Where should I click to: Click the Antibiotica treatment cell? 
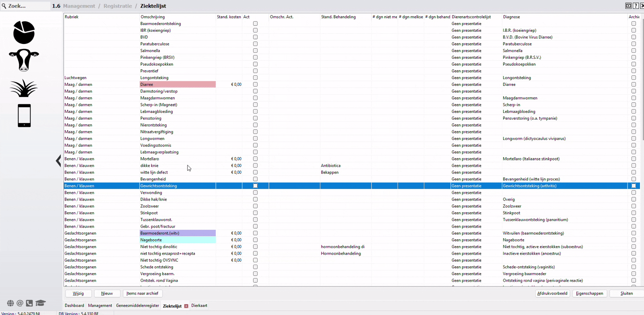(x=345, y=166)
